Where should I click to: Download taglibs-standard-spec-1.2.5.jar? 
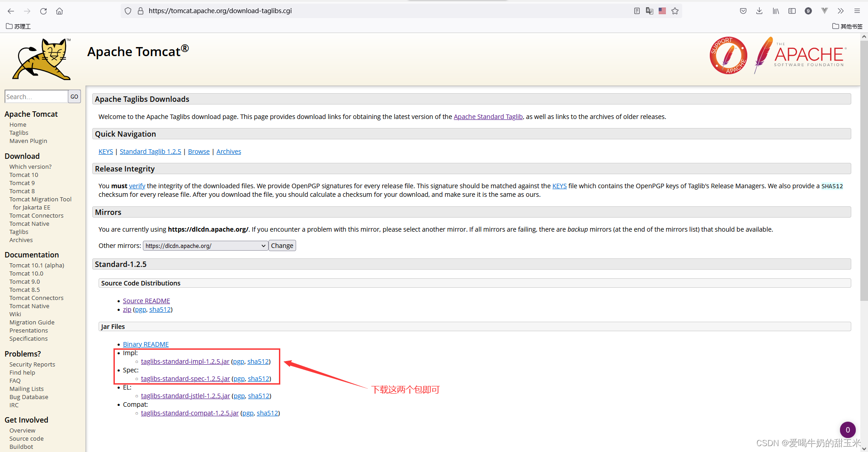tap(185, 379)
